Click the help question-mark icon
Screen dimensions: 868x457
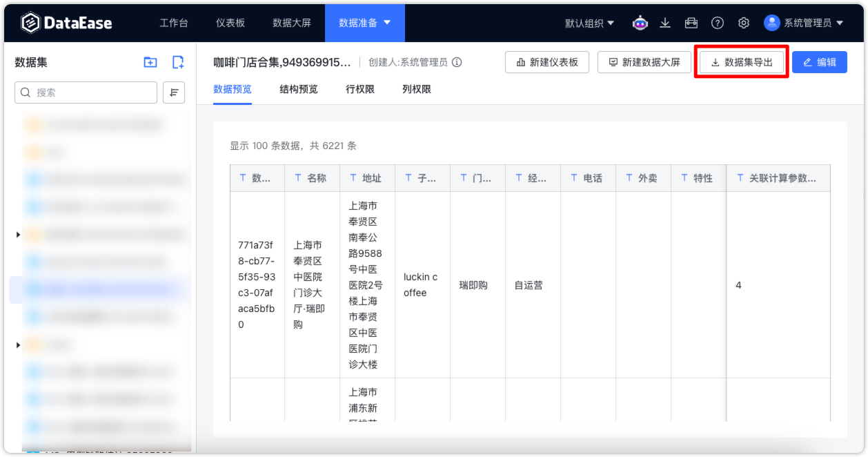click(x=718, y=23)
